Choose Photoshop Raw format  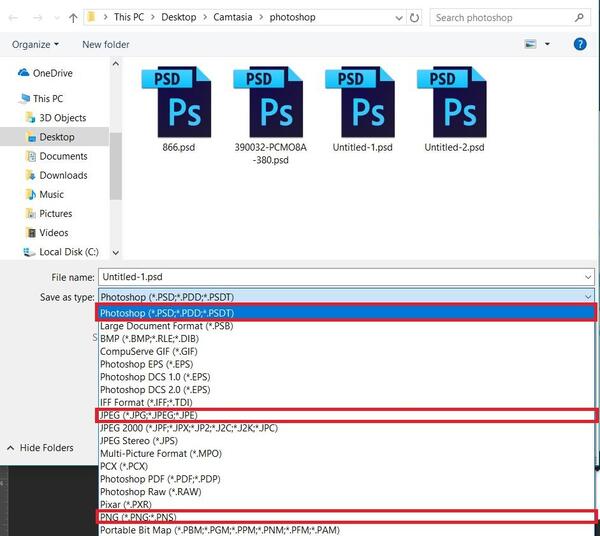coord(346,492)
